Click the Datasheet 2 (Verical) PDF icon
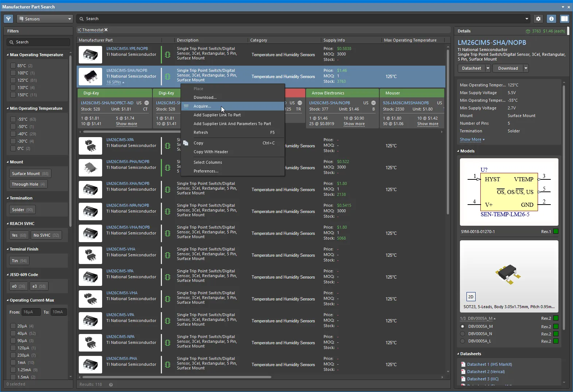Screen dimensions: 573x392 click(463, 372)
